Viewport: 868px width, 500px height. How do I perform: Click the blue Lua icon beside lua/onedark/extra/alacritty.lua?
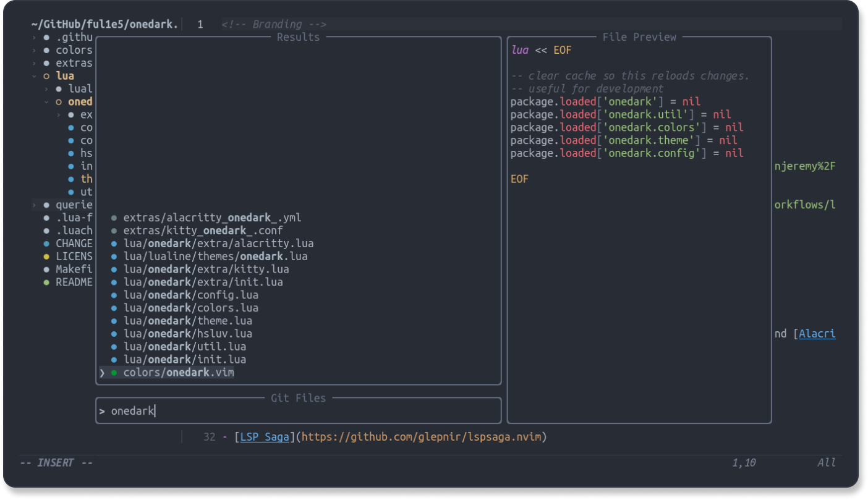click(114, 244)
